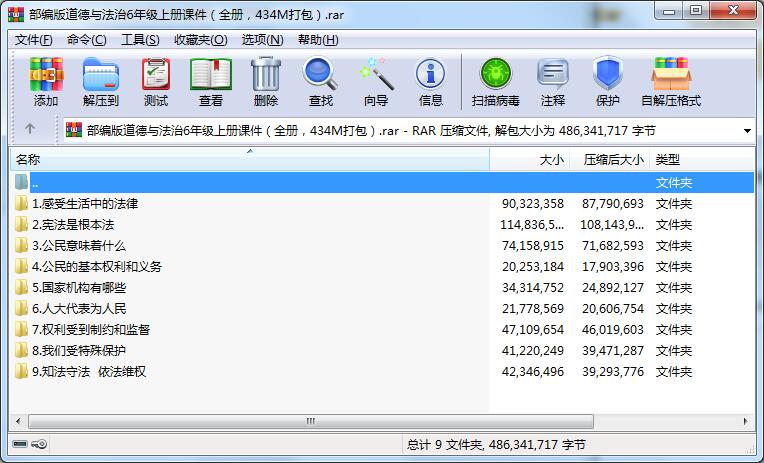
Task: Select folder name 2.宪法是根本法
Action: [x=73, y=224]
